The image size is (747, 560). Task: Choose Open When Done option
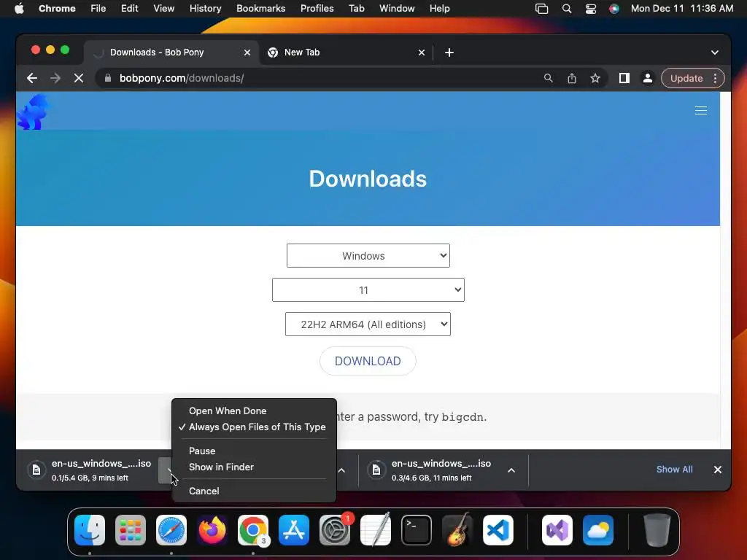pyautogui.click(x=254, y=411)
